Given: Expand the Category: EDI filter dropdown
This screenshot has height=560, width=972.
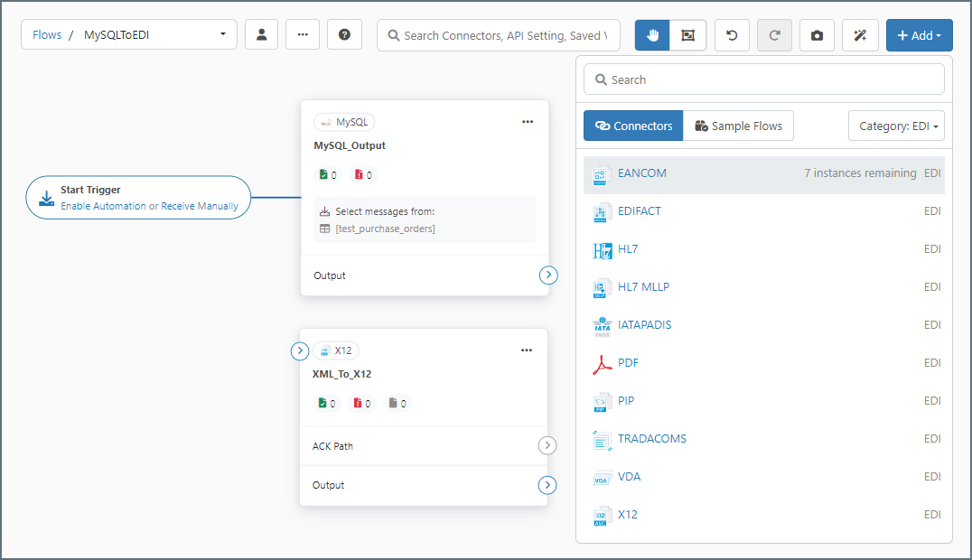Looking at the screenshot, I should pyautogui.click(x=896, y=126).
